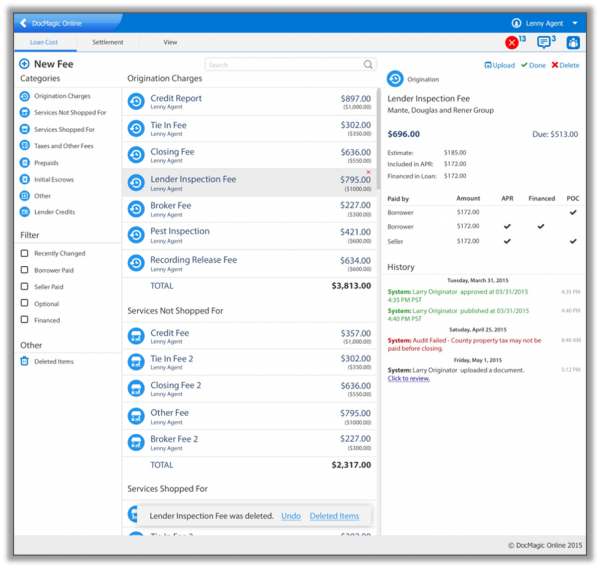Click Undo in the deletion notice

tap(290, 516)
